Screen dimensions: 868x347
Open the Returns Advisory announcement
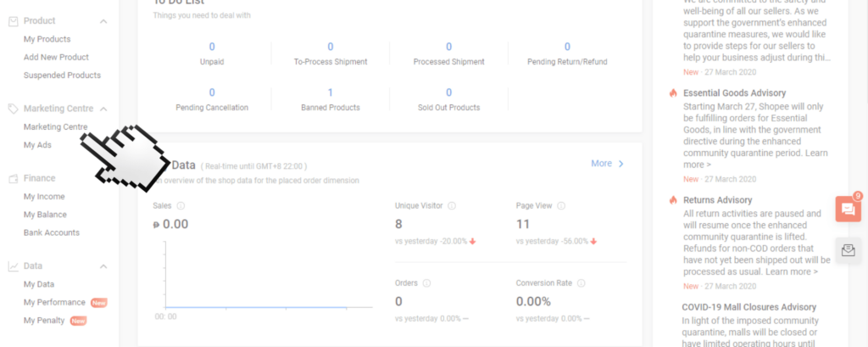[717, 200]
